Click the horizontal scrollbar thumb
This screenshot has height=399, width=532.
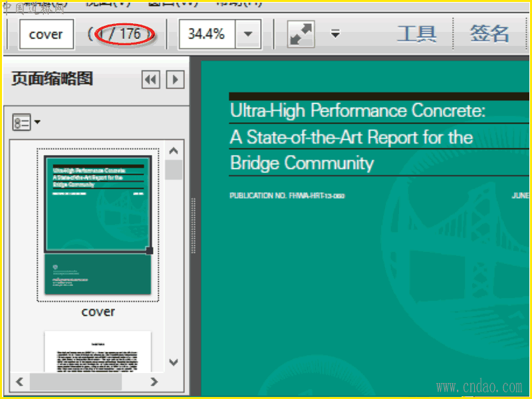[76, 382]
